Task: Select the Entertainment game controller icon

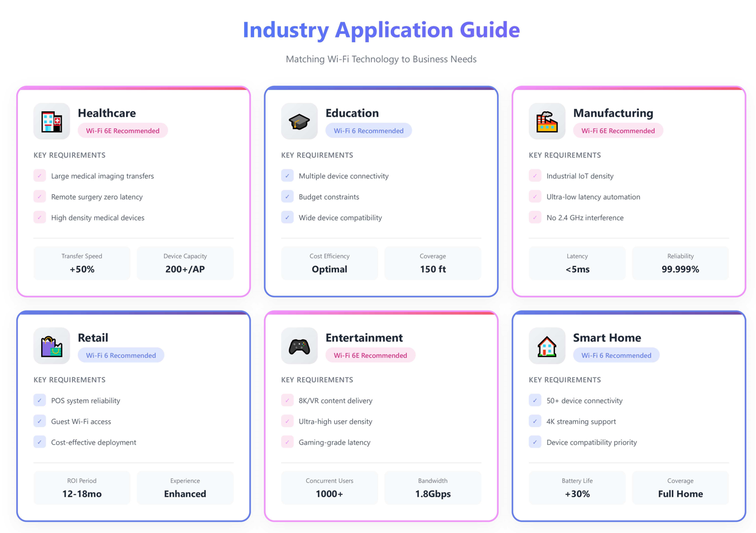Action: [x=299, y=346]
